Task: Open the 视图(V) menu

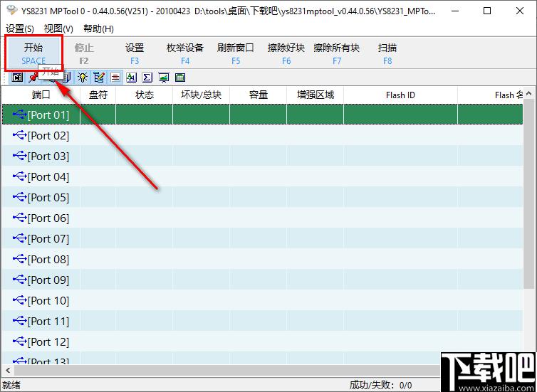Action: pos(58,28)
